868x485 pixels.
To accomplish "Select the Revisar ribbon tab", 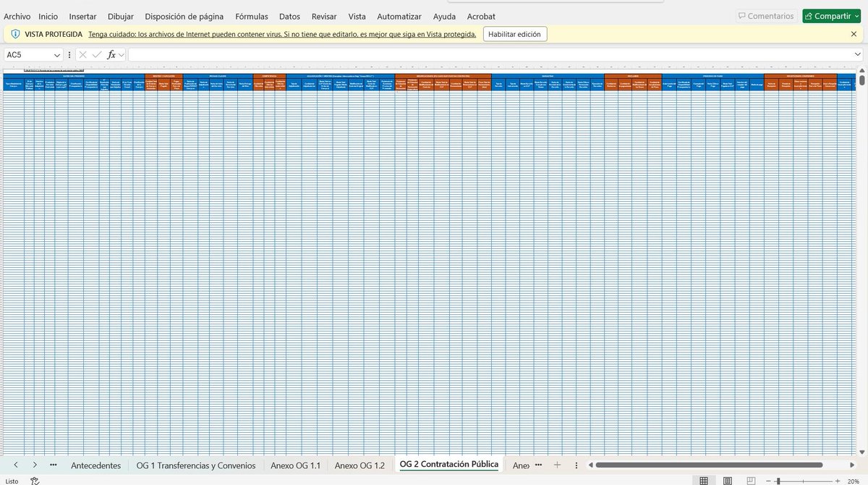I will click(x=324, y=16).
